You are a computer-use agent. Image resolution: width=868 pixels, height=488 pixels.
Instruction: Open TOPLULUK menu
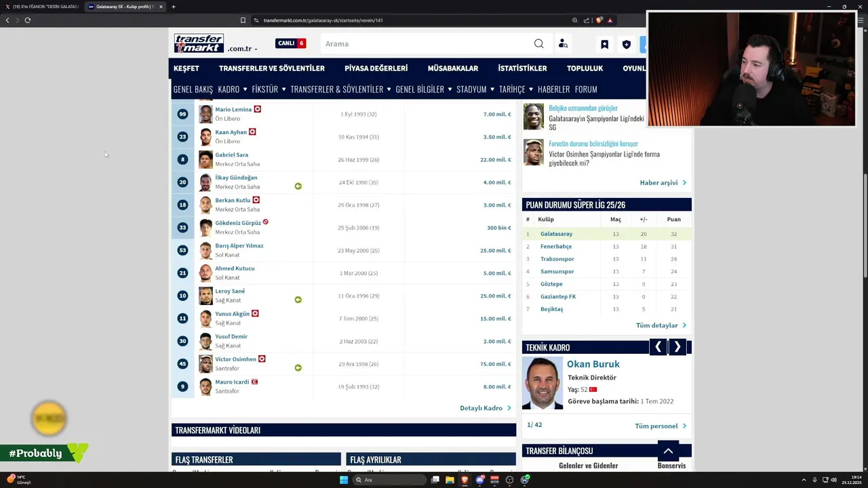(585, 68)
